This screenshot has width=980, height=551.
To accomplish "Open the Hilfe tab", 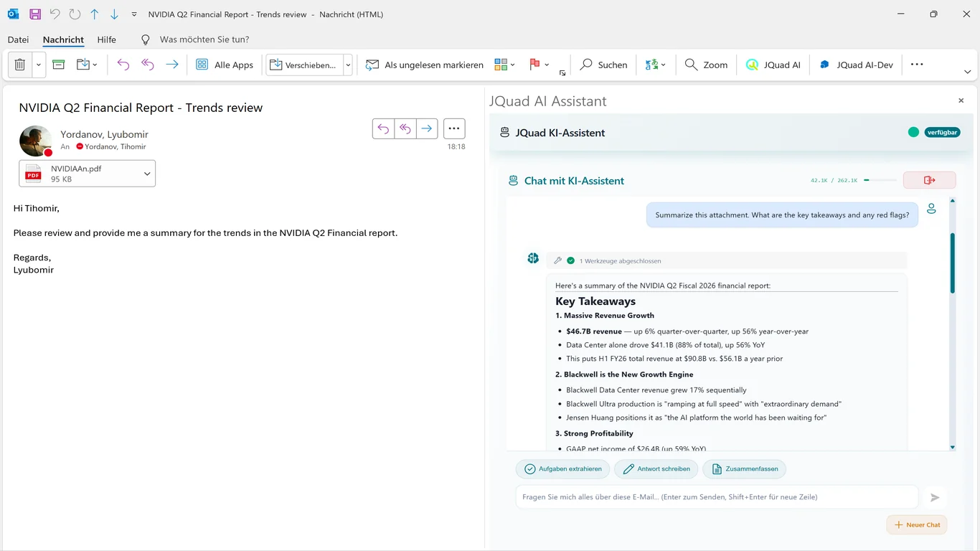I will tap(106, 39).
